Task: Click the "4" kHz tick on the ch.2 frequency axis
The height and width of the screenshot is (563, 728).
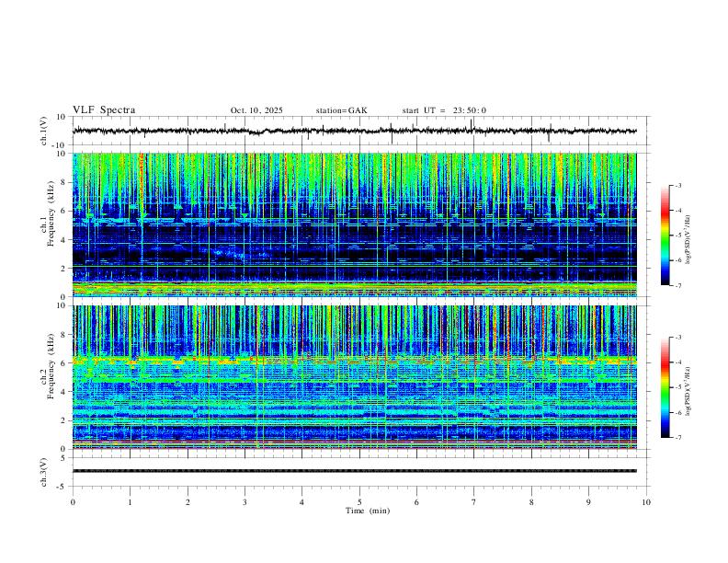Action: (x=63, y=392)
